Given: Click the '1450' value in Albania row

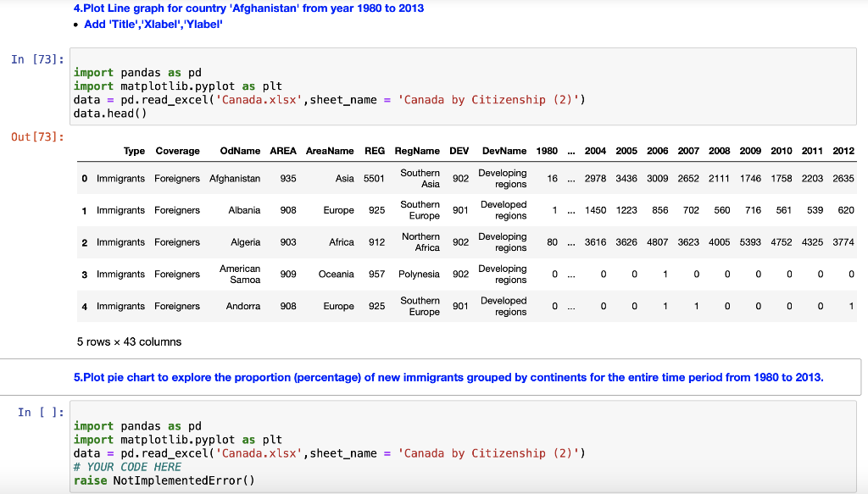Looking at the screenshot, I should [x=595, y=210].
